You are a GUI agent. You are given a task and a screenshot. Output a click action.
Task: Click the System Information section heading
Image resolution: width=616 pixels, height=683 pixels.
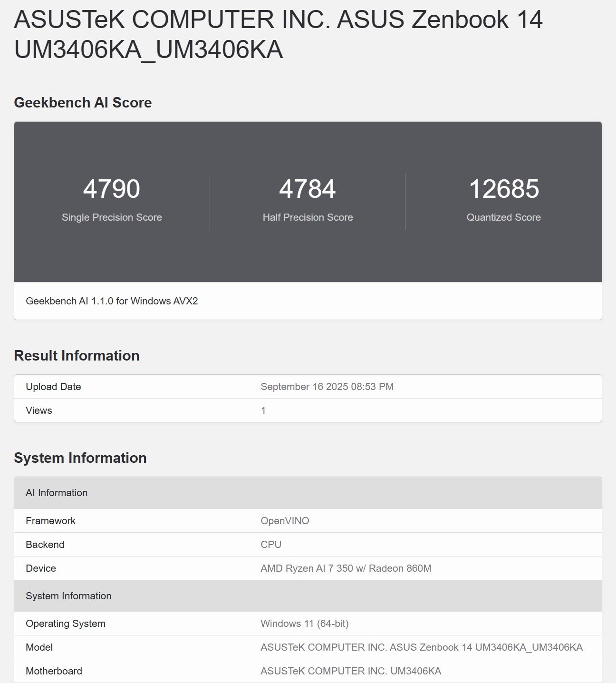point(80,458)
